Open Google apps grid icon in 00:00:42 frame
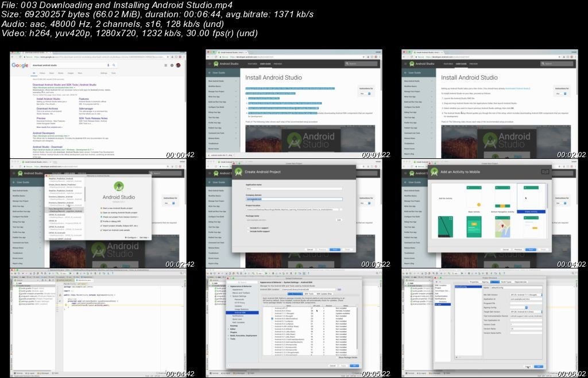The height and width of the screenshot is (378, 588). (166, 65)
